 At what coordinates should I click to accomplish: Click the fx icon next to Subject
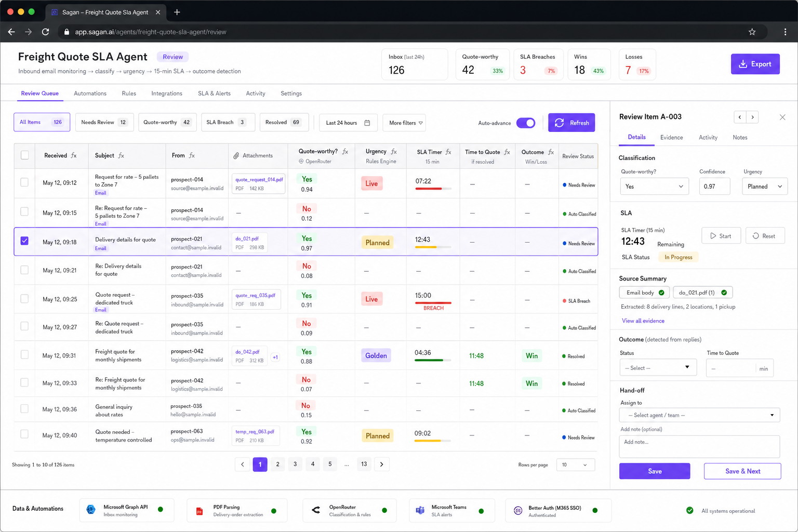(x=121, y=155)
